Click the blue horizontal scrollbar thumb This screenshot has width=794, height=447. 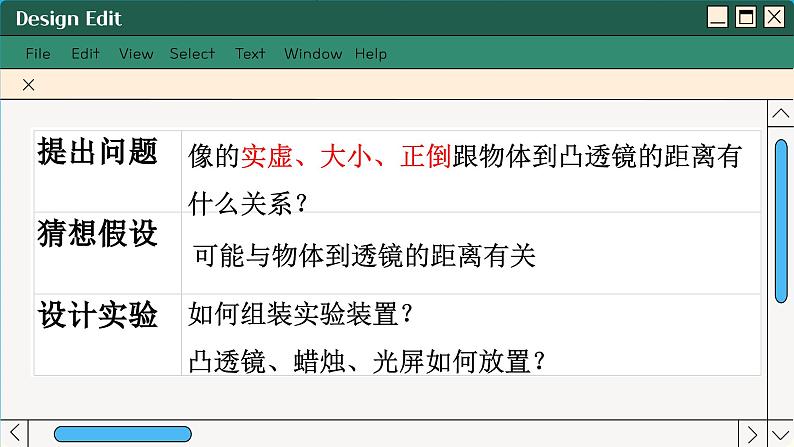[122, 433]
